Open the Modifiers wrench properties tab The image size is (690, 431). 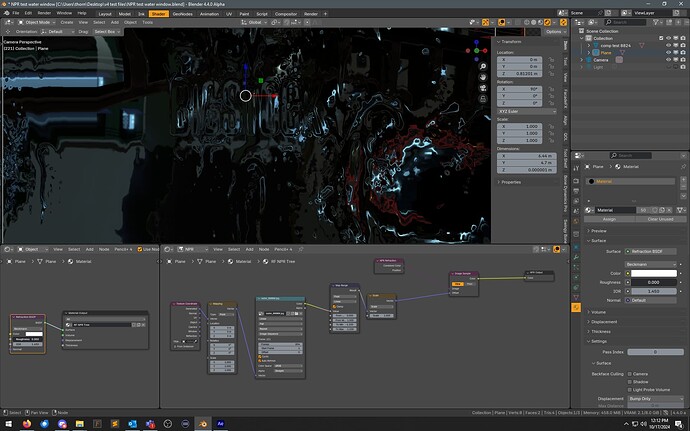point(576,257)
